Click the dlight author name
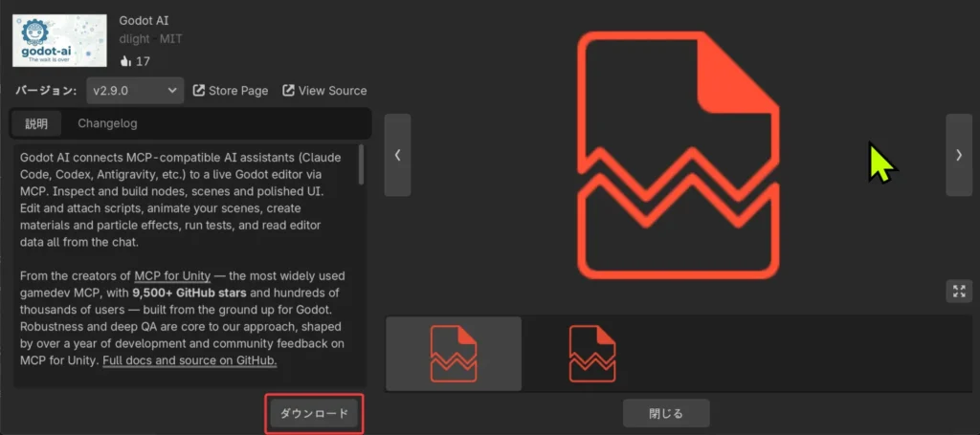The width and height of the screenshot is (980, 435). coord(134,38)
